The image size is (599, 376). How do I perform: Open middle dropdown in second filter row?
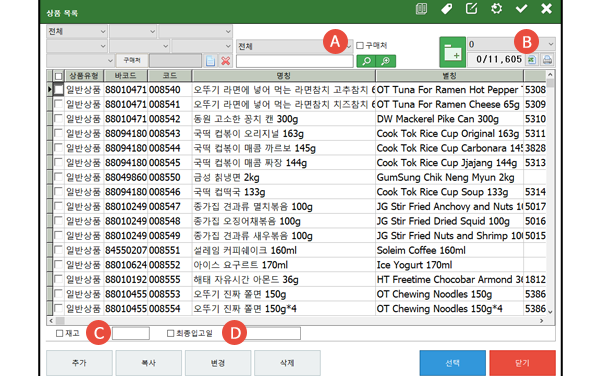(x=139, y=46)
